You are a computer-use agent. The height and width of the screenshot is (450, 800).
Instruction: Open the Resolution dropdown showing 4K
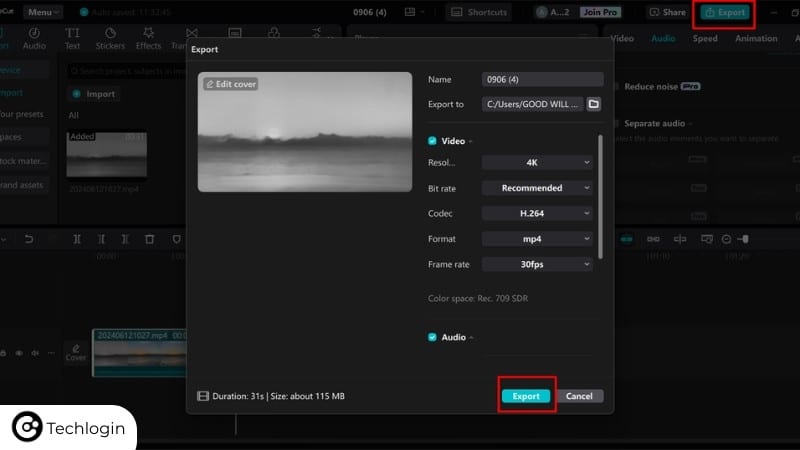(538, 162)
